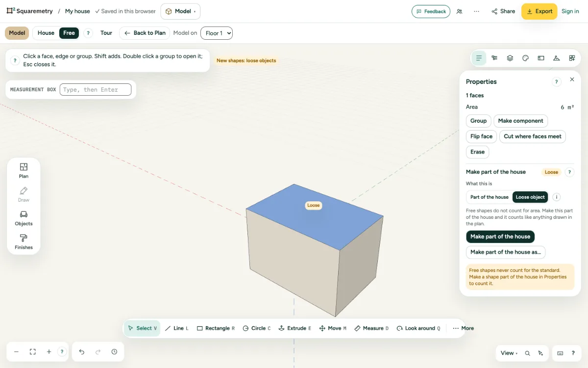Toggle the Properties panel icon
588x368 pixels.
tap(479, 58)
